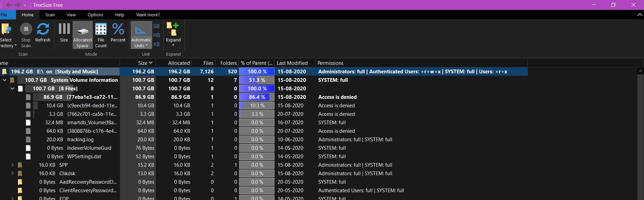This screenshot has width=644, height=200.
Task: Click the System Volume Information folder icon
Action: point(12,80)
